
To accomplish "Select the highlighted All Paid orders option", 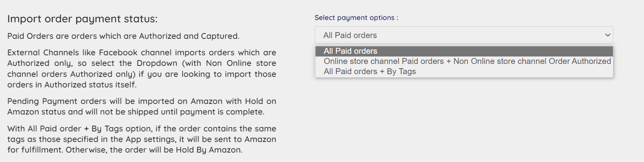I will [350, 51].
